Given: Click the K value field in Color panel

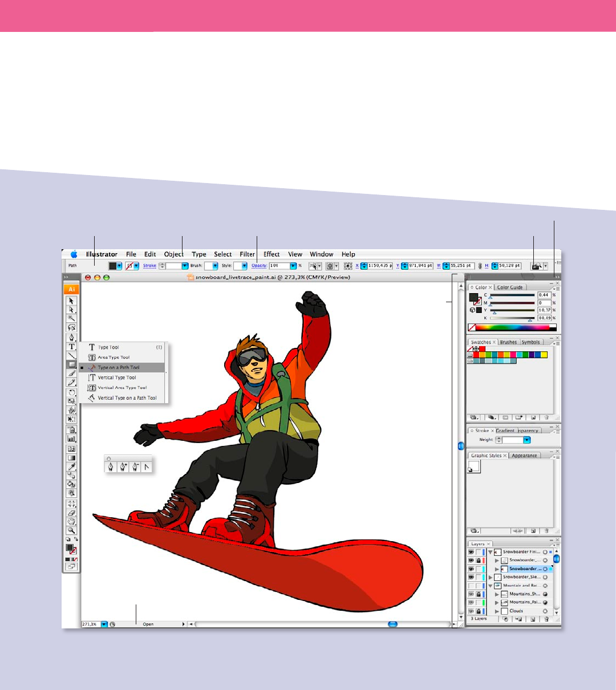Looking at the screenshot, I should (544, 318).
